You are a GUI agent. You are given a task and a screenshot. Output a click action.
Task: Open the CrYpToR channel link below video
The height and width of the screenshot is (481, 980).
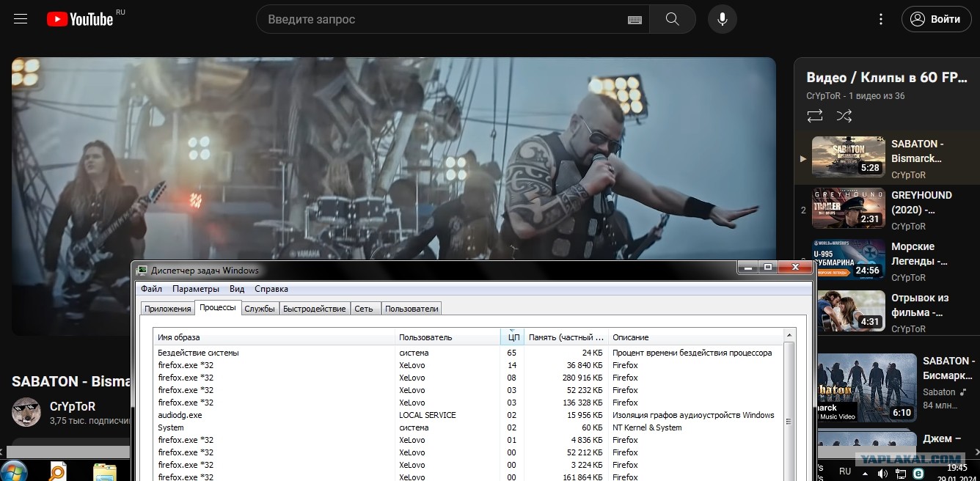[x=72, y=406]
